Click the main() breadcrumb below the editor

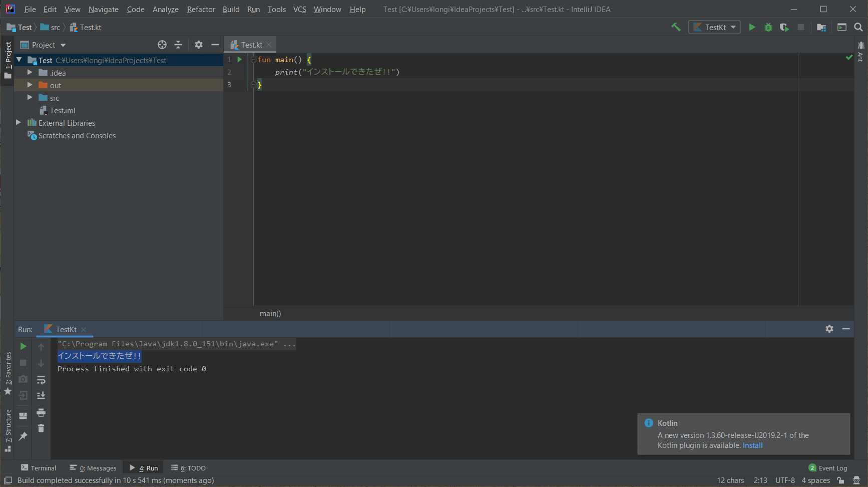(x=270, y=314)
